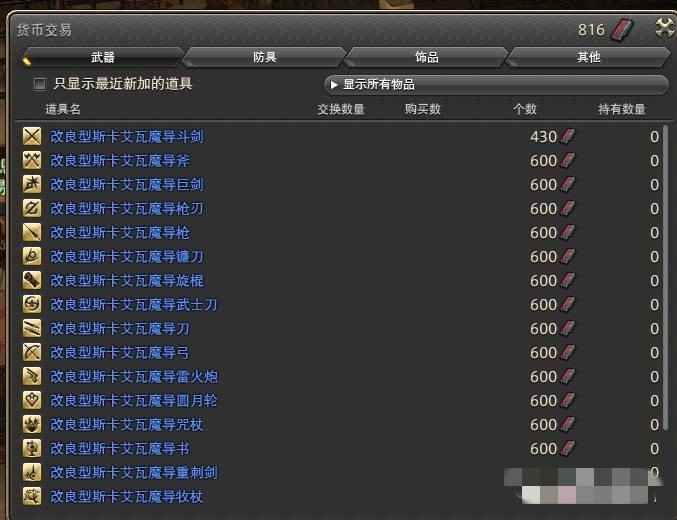Screen dimensions: 677x520
Task: Switch to the 其他 tab
Action: coord(588,57)
